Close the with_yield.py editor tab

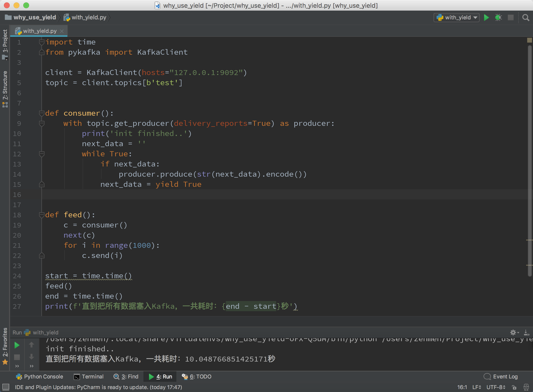[x=62, y=31]
